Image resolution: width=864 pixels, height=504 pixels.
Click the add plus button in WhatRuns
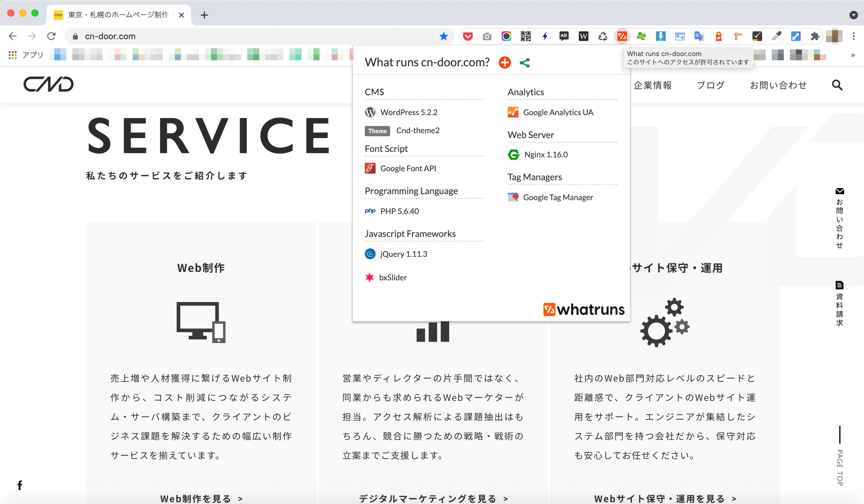[504, 62]
